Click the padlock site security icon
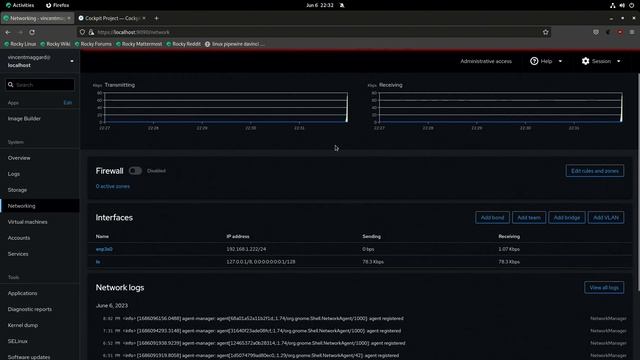The width and height of the screenshot is (640, 360). (91, 32)
